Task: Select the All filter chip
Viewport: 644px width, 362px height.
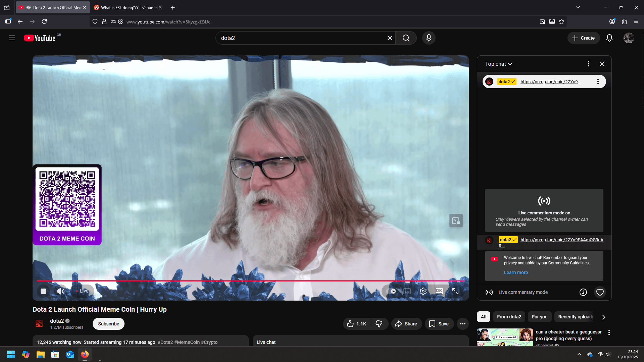Action: pos(484,317)
